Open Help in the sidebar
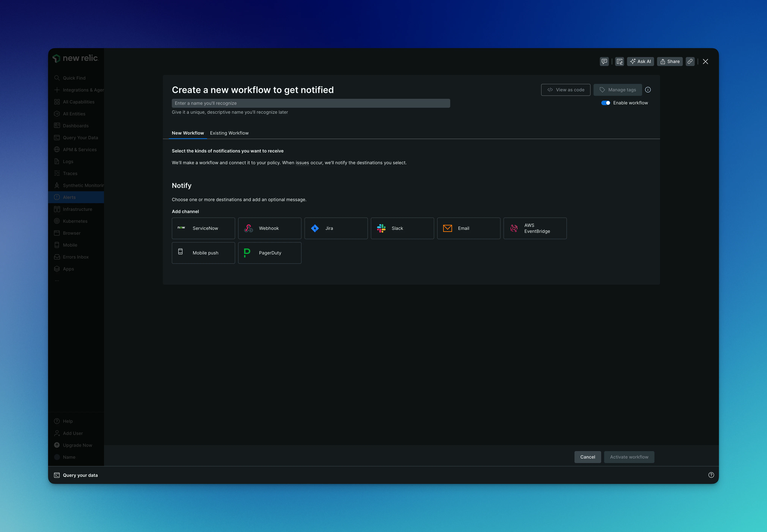Viewport: 767px width, 532px height. pyautogui.click(x=76, y=421)
